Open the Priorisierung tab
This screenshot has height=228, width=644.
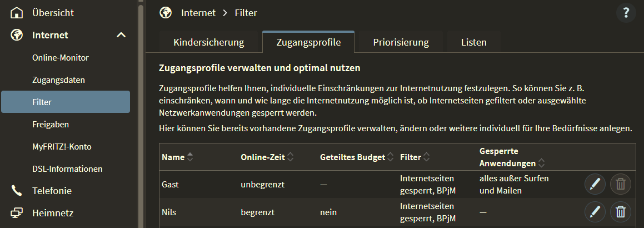(401, 42)
